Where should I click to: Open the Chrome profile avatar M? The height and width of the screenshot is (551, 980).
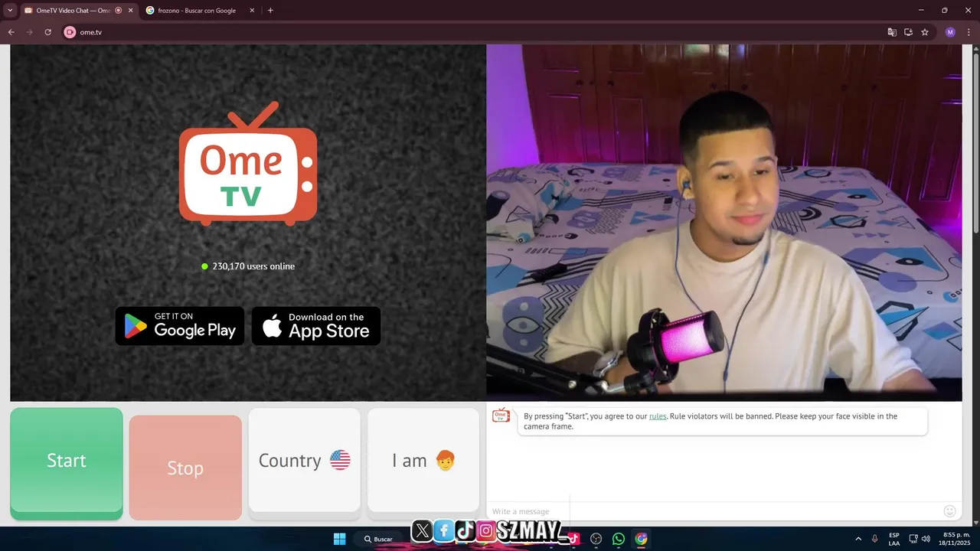coord(950,32)
